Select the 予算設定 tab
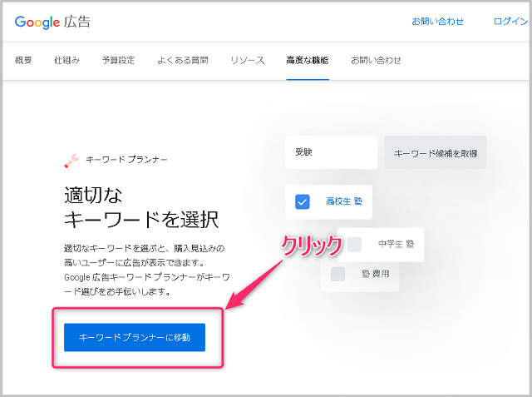This screenshot has height=397, width=532. pyautogui.click(x=118, y=61)
